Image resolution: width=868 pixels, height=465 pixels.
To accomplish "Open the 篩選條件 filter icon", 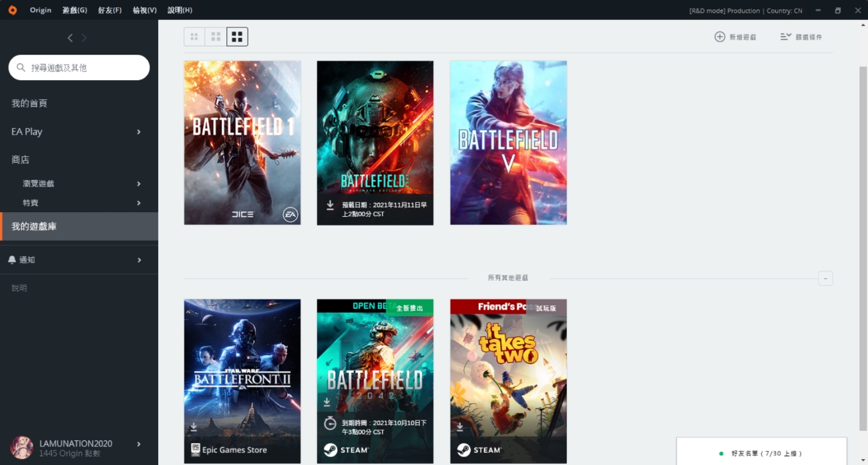I will click(786, 37).
